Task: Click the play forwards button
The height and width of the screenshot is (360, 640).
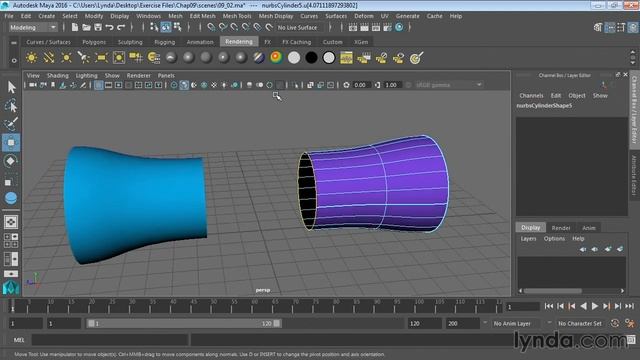Action: pyautogui.click(x=595, y=306)
